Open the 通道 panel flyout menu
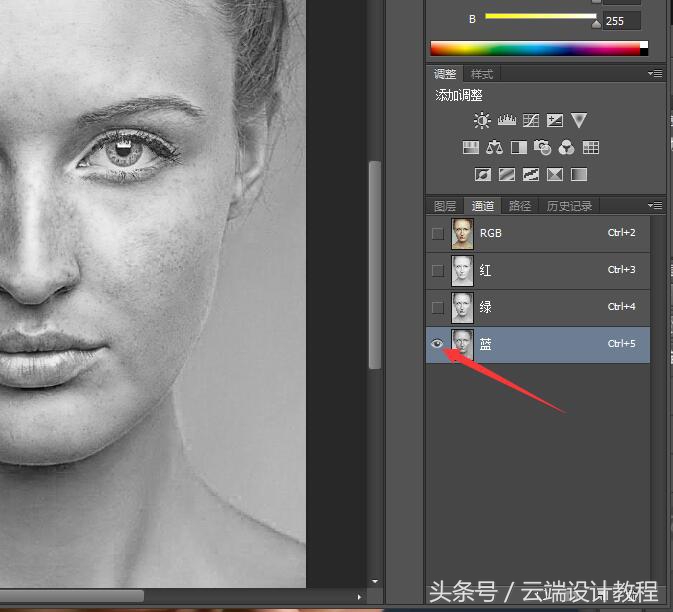This screenshot has width=673, height=612. coord(655,206)
